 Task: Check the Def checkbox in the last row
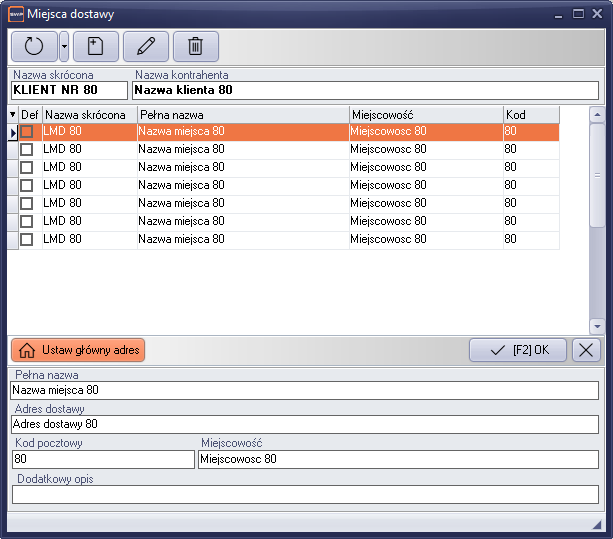tap(27, 239)
